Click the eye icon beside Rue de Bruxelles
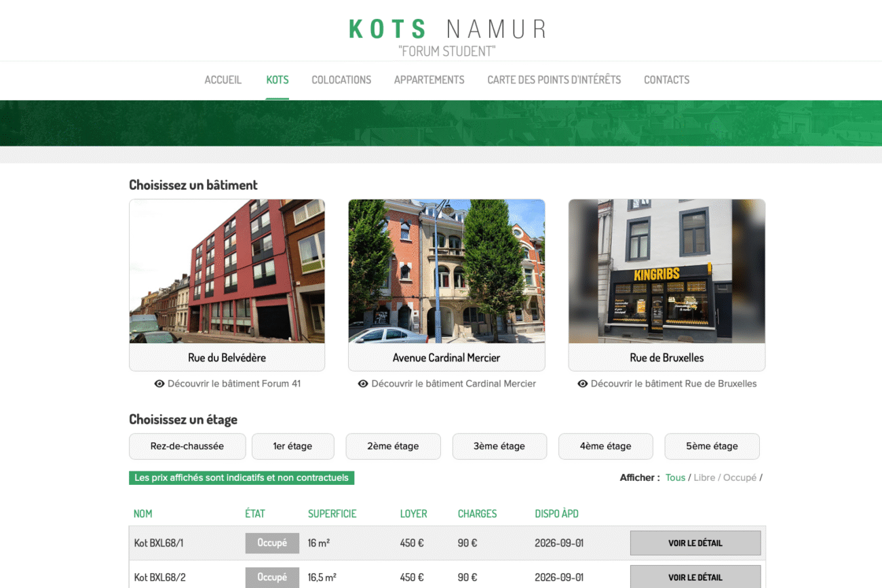882x588 pixels. (x=582, y=384)
